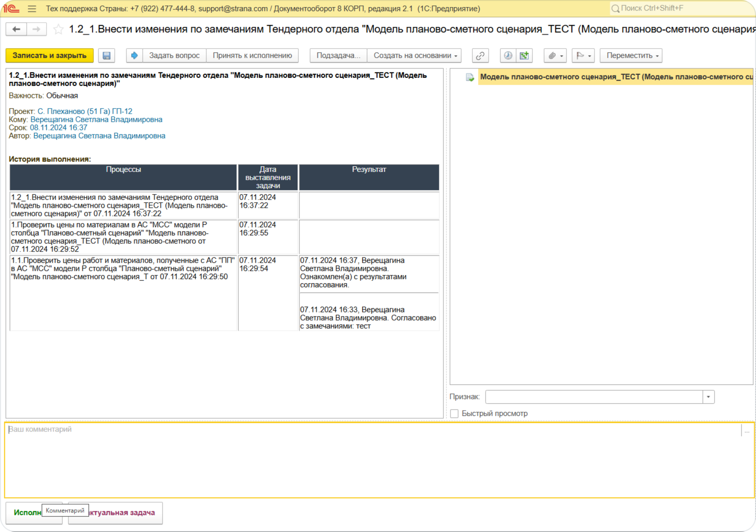Click the search magnifier icon
Viewport: 756px width, 532px height.
tap(615, 9)
